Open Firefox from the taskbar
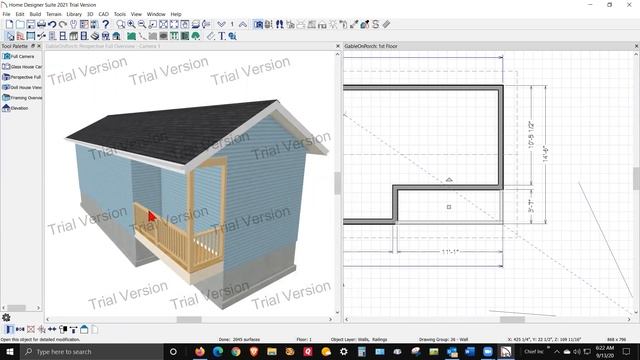Image resolution: width=640 pixels, height=360 pixels. (200, 351)
